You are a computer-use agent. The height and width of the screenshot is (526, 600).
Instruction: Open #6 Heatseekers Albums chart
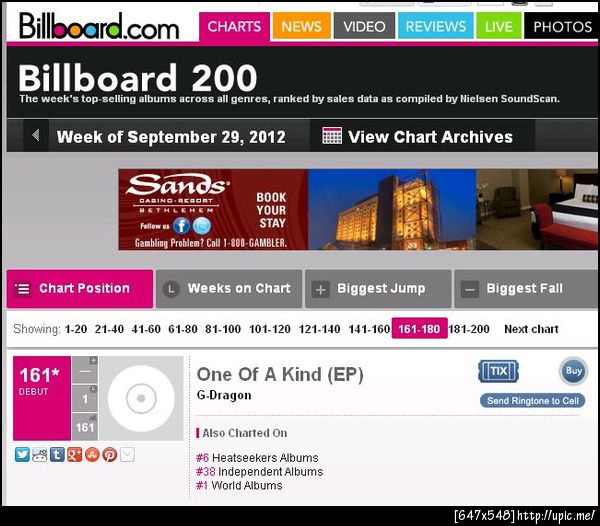click(257, 458)
